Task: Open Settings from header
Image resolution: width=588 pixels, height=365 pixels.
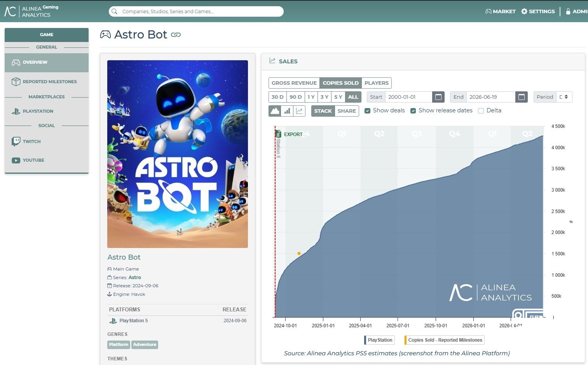Action: [538, 11]
